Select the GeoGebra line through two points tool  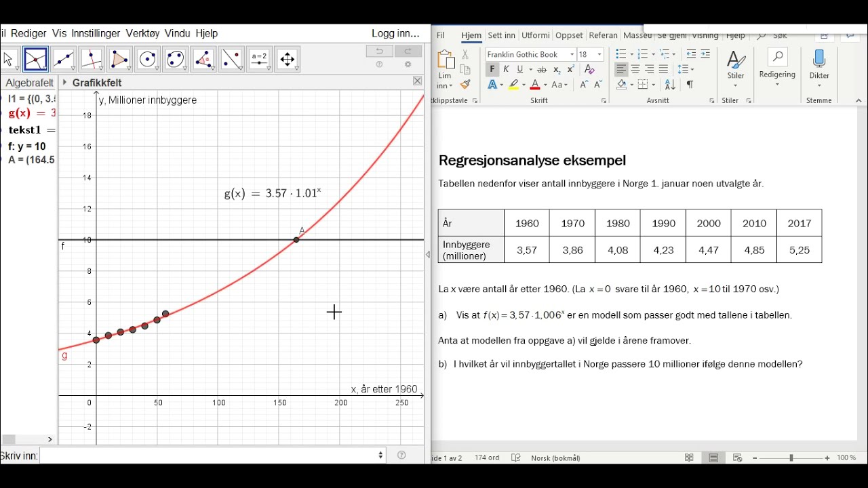pos(64,60)
